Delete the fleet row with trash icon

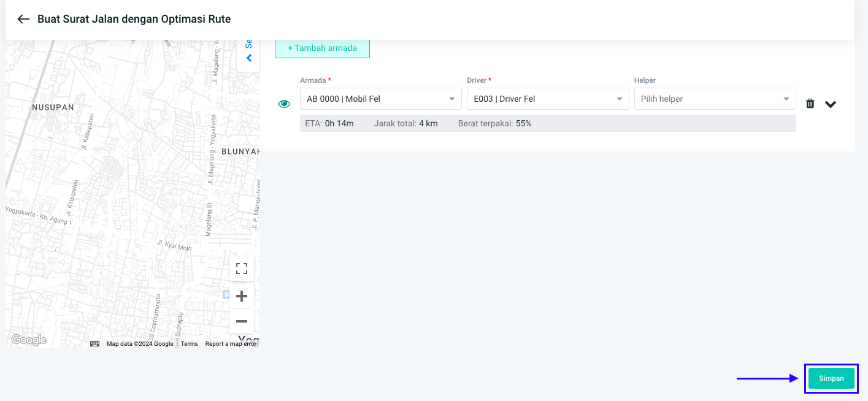[810, 104]
